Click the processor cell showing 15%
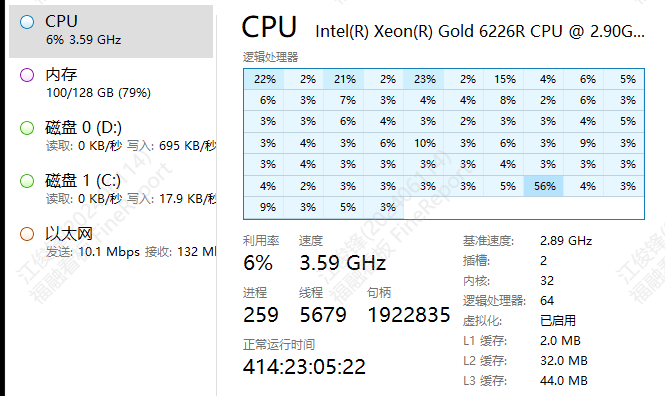Screen dimensions: 665x396 click(503, 79)
